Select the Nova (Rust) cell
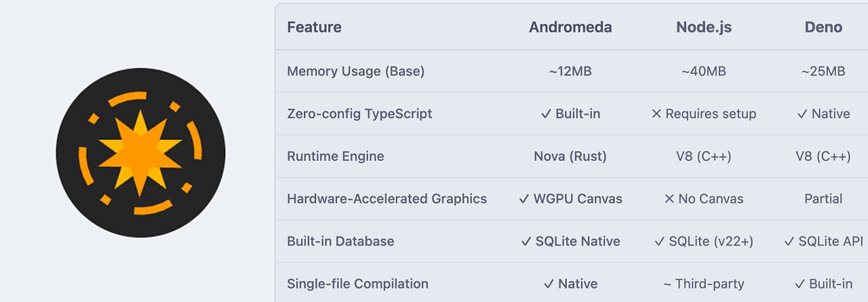Screen dimensions: 868x302 click(570, 156)
